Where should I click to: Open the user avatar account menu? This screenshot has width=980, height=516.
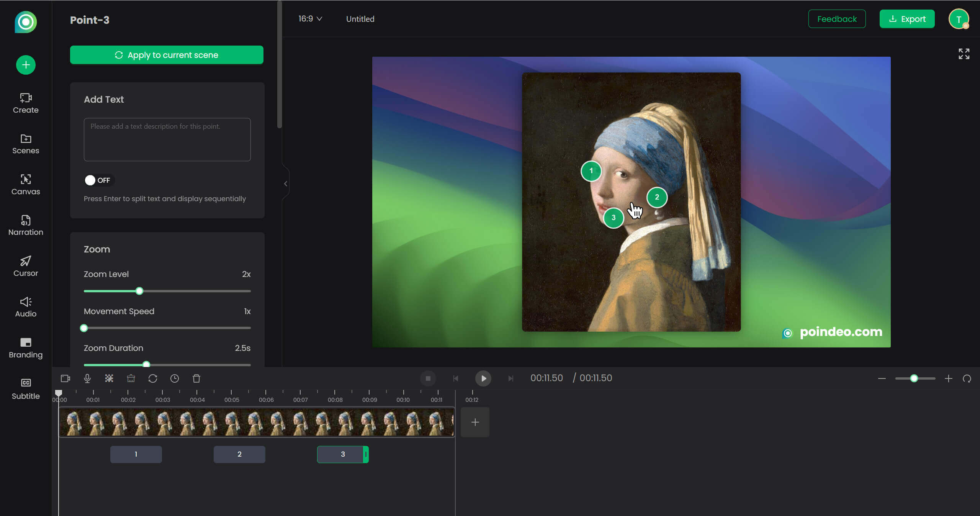pyautogui.click(x=959, y=19)
